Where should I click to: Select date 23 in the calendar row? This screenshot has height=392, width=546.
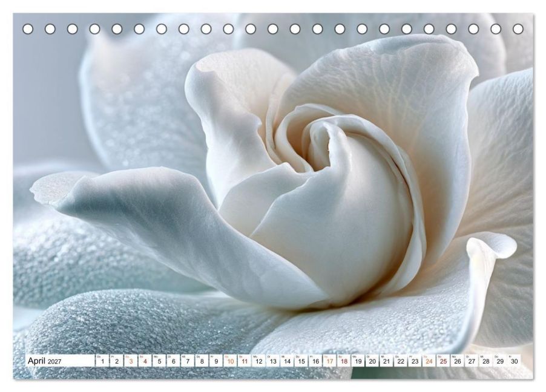click(x=415, y=361)
